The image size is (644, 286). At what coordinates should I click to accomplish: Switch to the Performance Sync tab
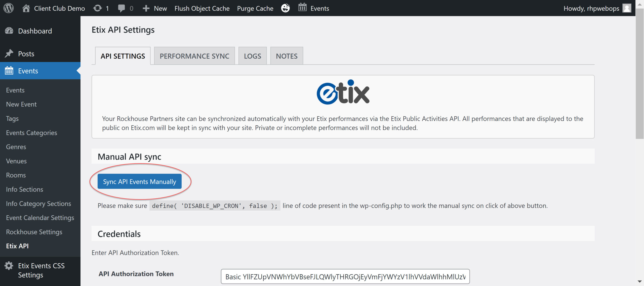point(194,56)
